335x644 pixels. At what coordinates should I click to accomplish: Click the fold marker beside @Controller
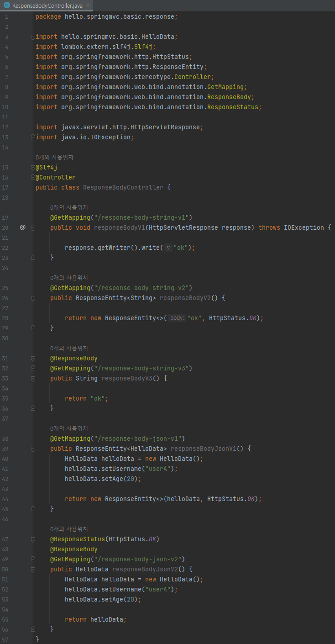[x=33, y=177]
